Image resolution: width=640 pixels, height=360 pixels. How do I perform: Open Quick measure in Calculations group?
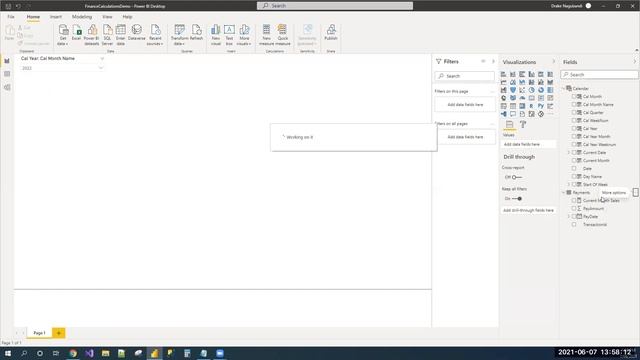click(x=282, y=34)
